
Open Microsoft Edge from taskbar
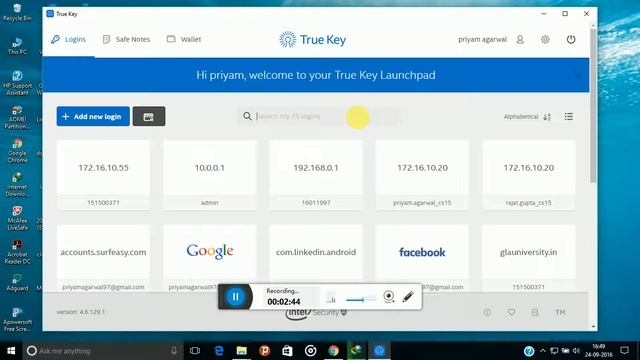click(x=219, y=351)
